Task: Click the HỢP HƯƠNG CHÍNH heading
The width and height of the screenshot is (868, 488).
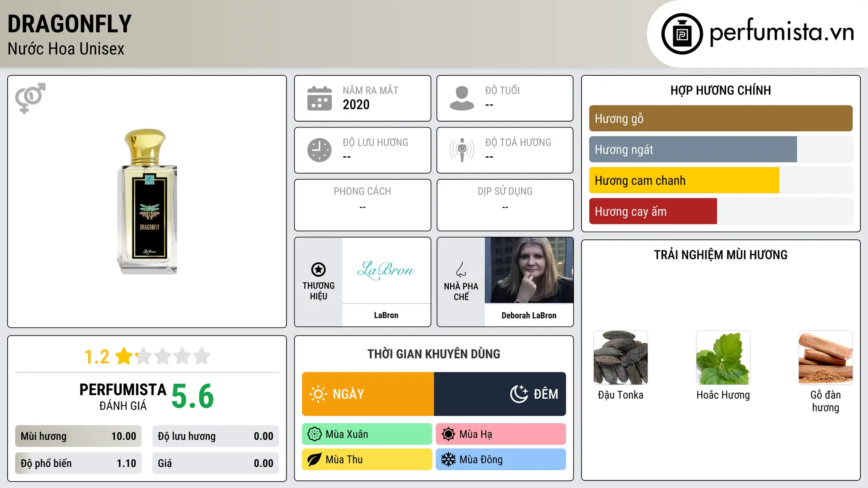Action: (x=721, y=90)
